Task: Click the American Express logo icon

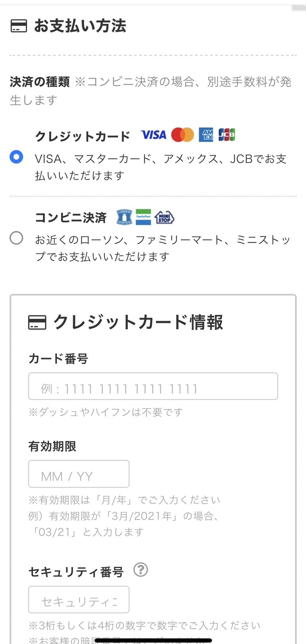Action: point(206,135)
